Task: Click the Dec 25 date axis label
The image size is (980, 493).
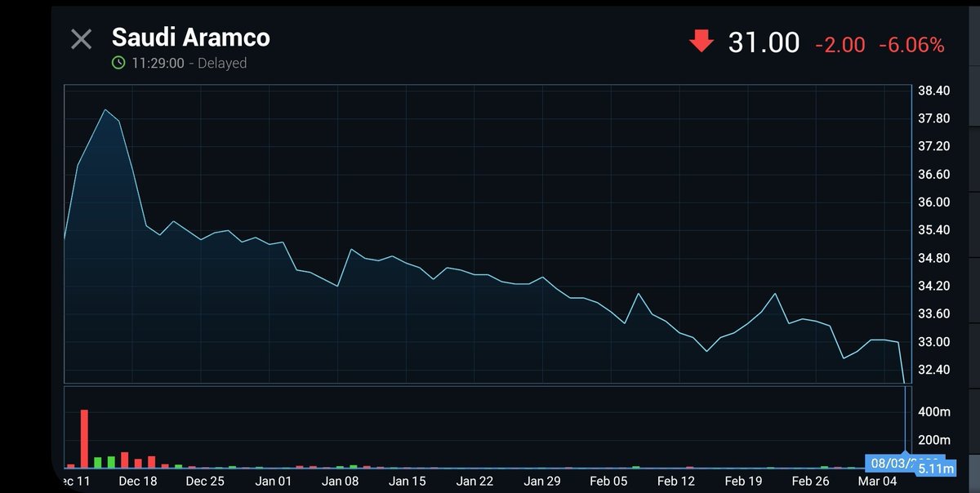Action: (204, 482)
